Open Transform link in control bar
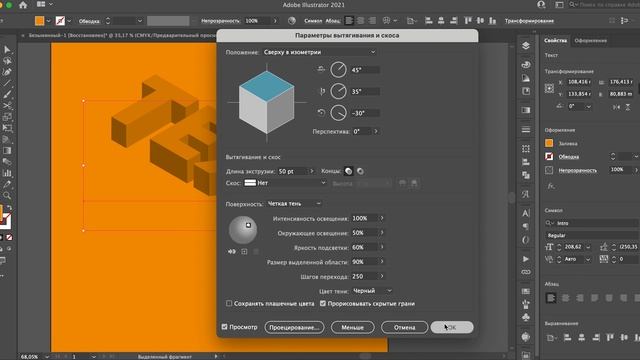 (529, 21)
